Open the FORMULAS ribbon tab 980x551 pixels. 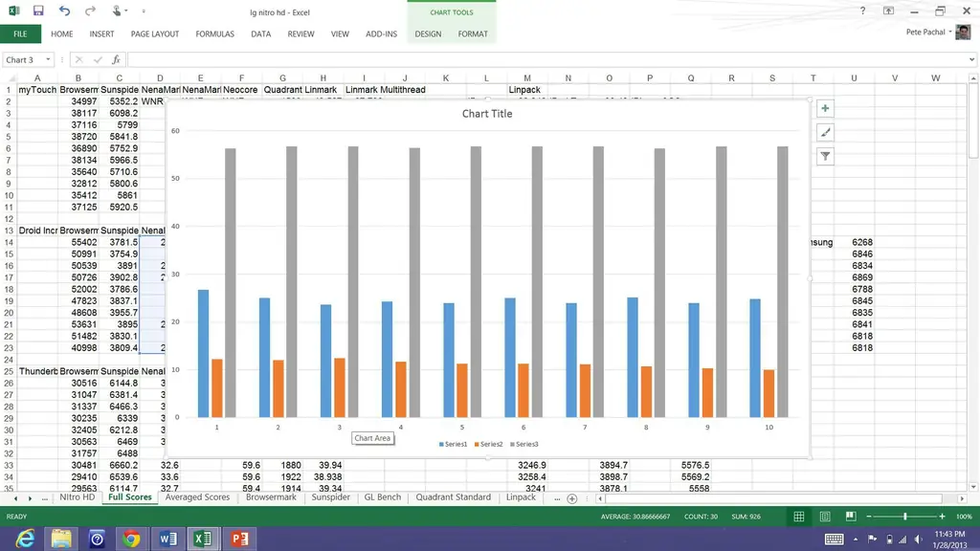214,33
